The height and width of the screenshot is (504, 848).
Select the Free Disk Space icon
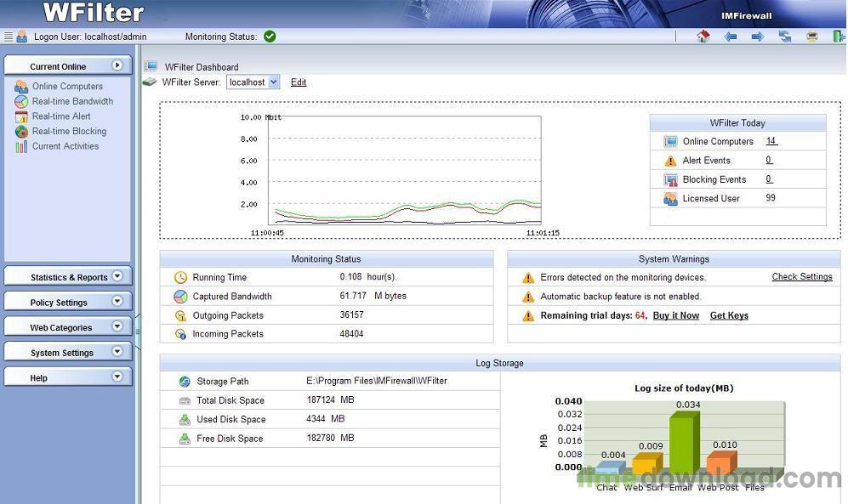tap(185, 439)
